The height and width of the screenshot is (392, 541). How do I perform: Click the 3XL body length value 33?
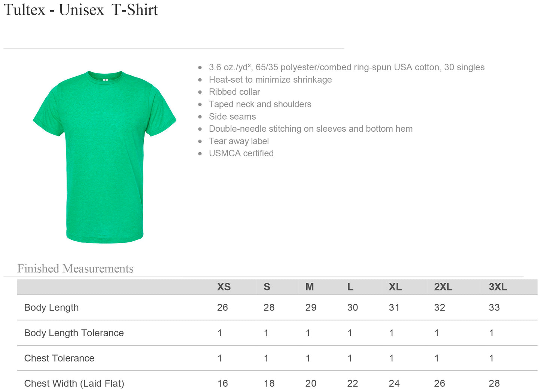tap(494, 307)
